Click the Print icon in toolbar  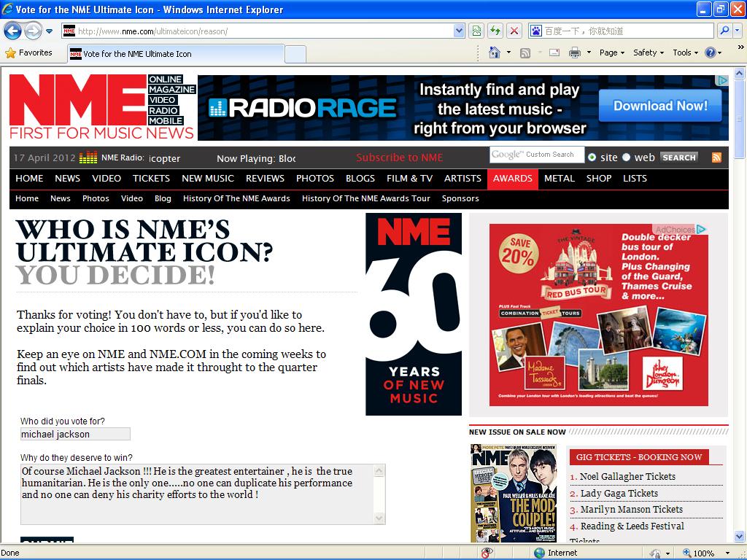pyautogui.click(x=574, y=52)
